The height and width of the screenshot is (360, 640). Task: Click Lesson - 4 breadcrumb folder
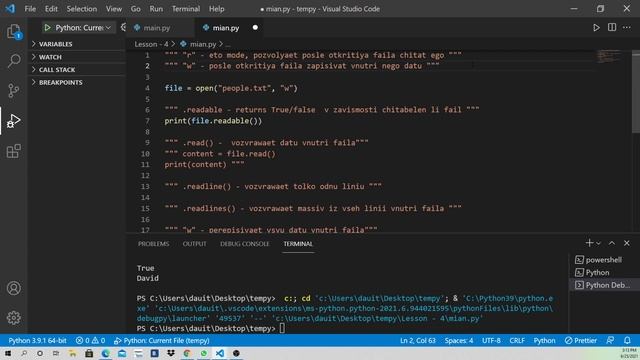pos(151,44)
